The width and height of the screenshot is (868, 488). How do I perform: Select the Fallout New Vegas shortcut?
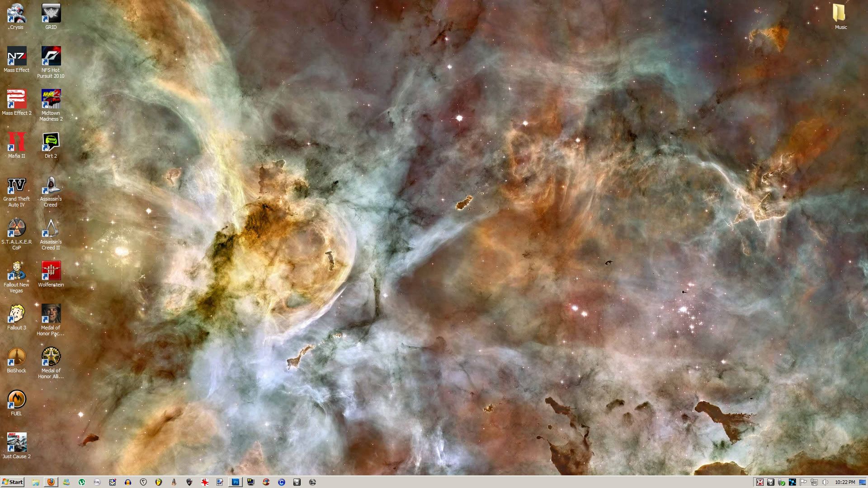[x=16, y=271]
